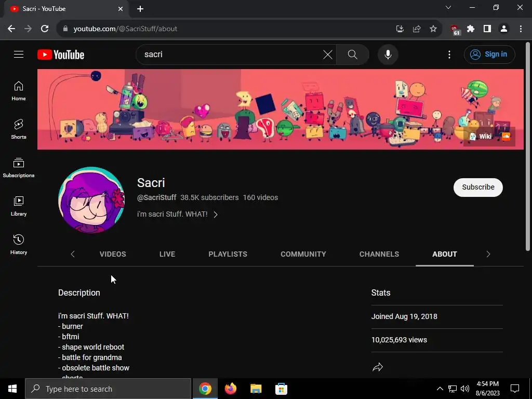
Task: Click the share arrow under Stats
Action: click(377, 367)
